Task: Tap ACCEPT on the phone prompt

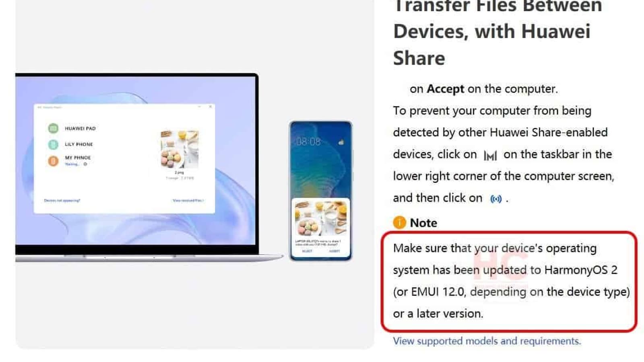Action: tap(334, 251)
